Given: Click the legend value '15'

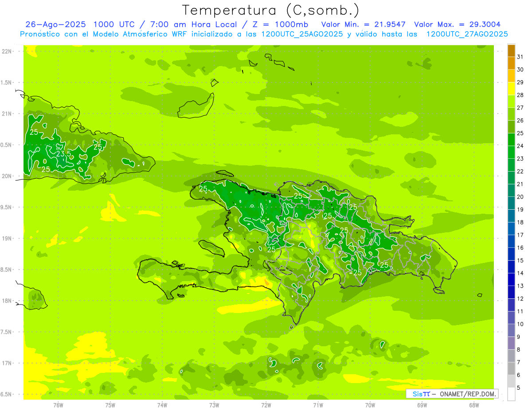Looking at the screenshot, I should (520, 261).
